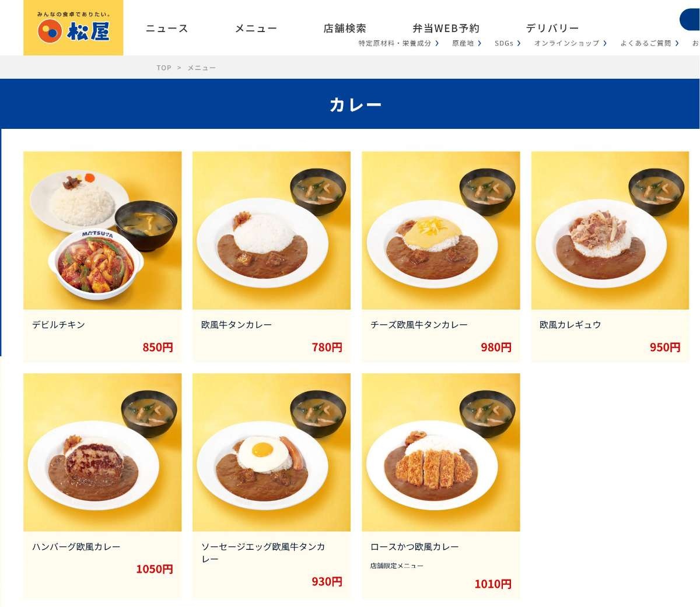Open the ニュース menu item
700x607 pixels.
tap(167, 28)
